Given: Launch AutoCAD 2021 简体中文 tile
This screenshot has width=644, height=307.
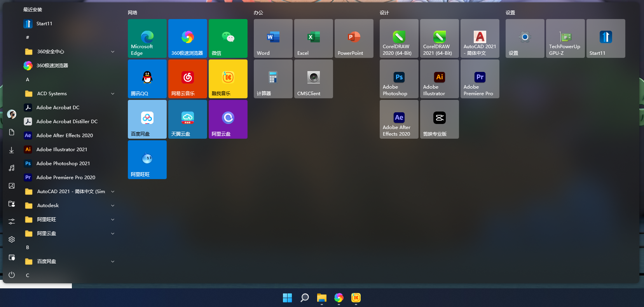Looking at the screenshot, I should coord(480,38).
